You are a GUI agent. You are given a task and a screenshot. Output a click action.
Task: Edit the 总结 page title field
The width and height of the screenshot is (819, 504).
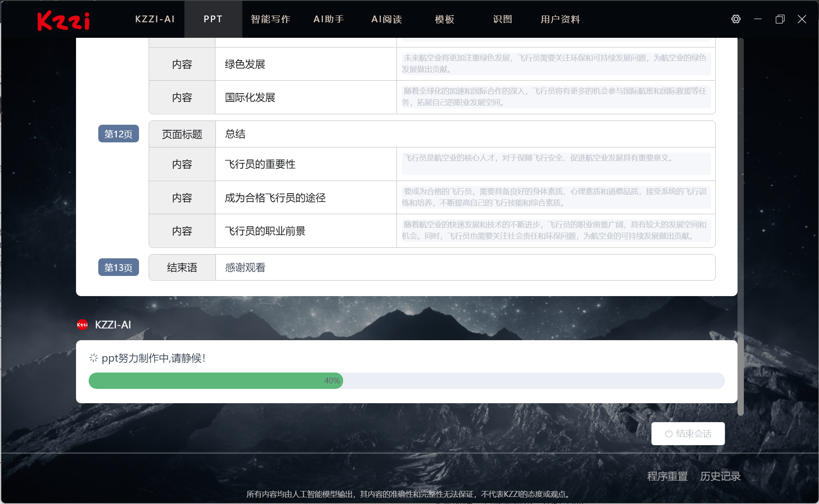(x=465, y=134)
